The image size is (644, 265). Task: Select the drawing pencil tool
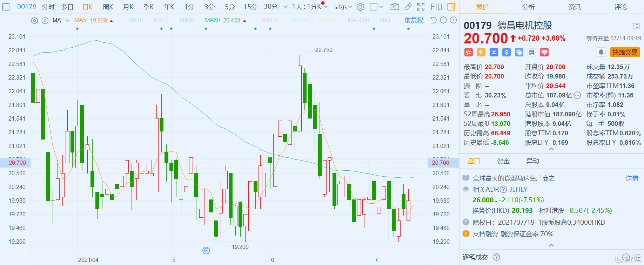[x=408, y=7]
